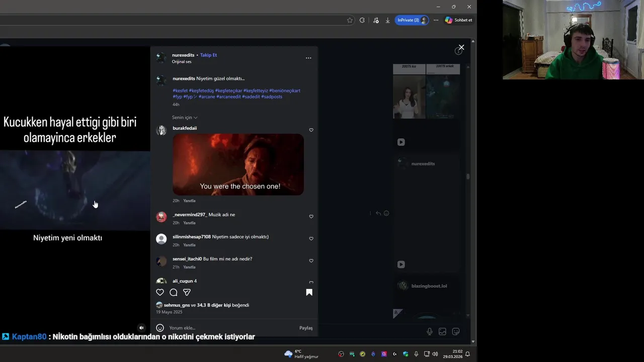View the 'You were the chosen one' GIF

click(x=238, y=164)
